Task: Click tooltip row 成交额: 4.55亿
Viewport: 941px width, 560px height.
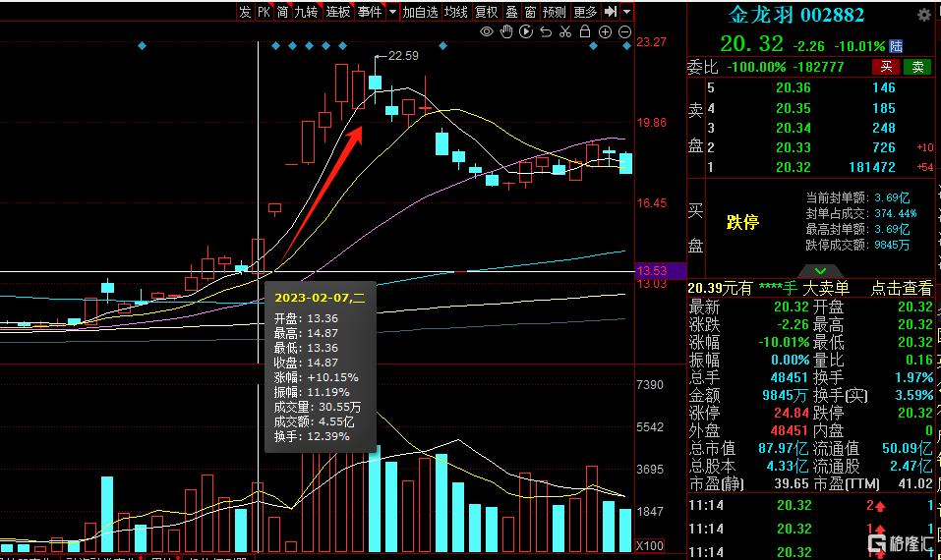Action: tap(314, 422)
